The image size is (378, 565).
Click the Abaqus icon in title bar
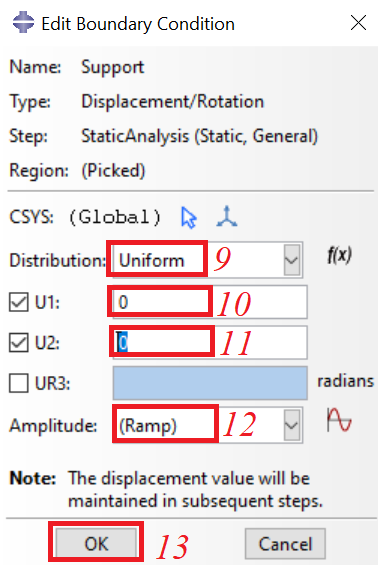[23, 22]
